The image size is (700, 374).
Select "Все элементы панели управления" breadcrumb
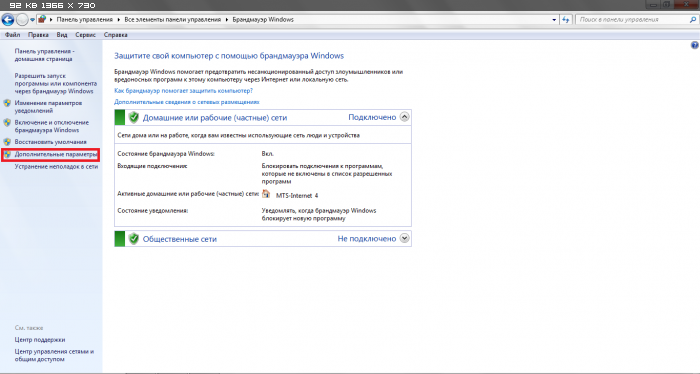point(173,20)
